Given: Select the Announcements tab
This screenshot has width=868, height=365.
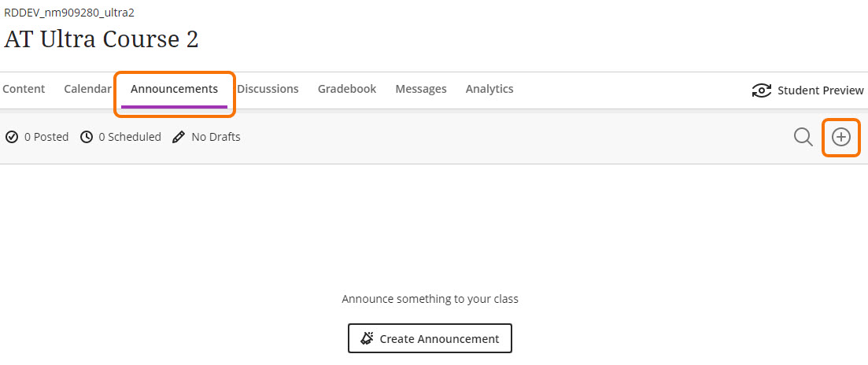Looking at the screenshot, I should (174, 89).
